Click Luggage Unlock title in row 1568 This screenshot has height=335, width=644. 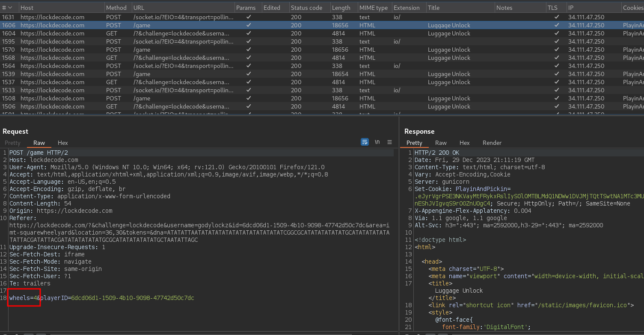click(x=449, y=58)
